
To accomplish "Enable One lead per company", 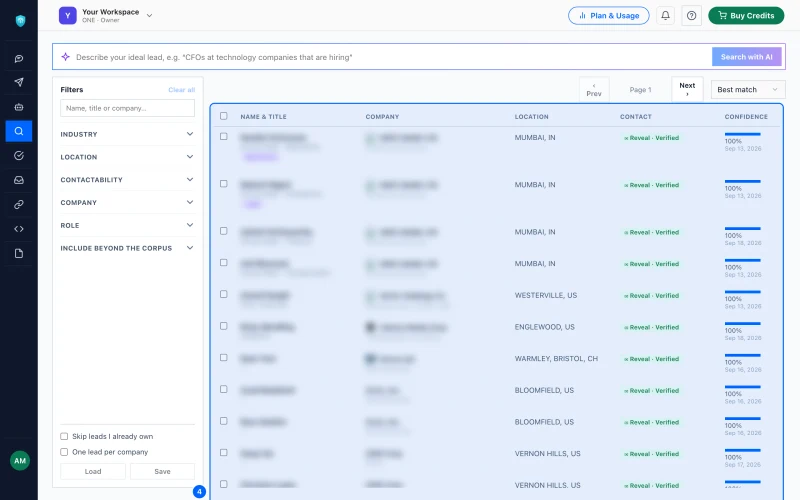I will 64,452.
